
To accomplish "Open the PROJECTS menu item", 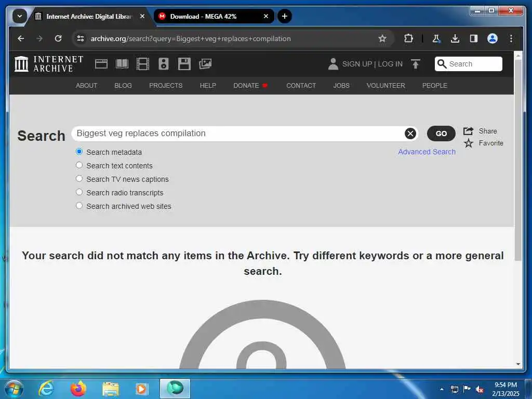I will [x=166, y=86].
